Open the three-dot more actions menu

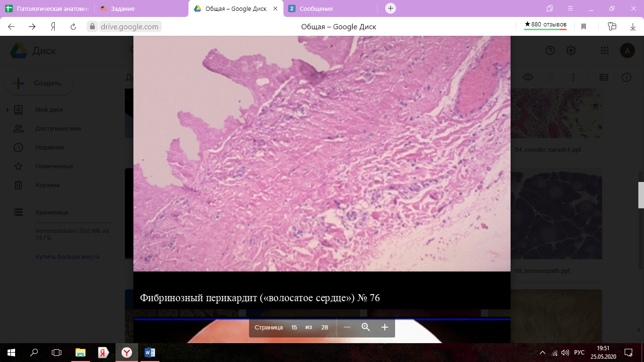(x=573, y=77)
